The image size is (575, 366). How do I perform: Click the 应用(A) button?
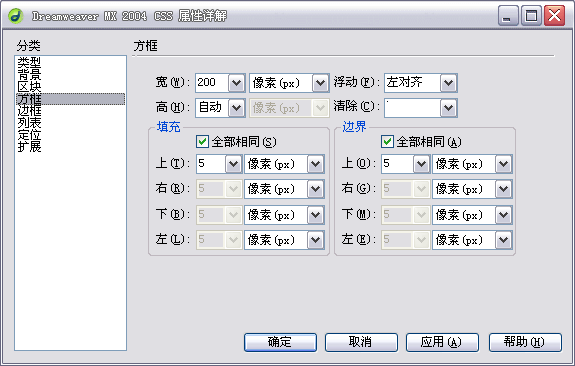442,342
